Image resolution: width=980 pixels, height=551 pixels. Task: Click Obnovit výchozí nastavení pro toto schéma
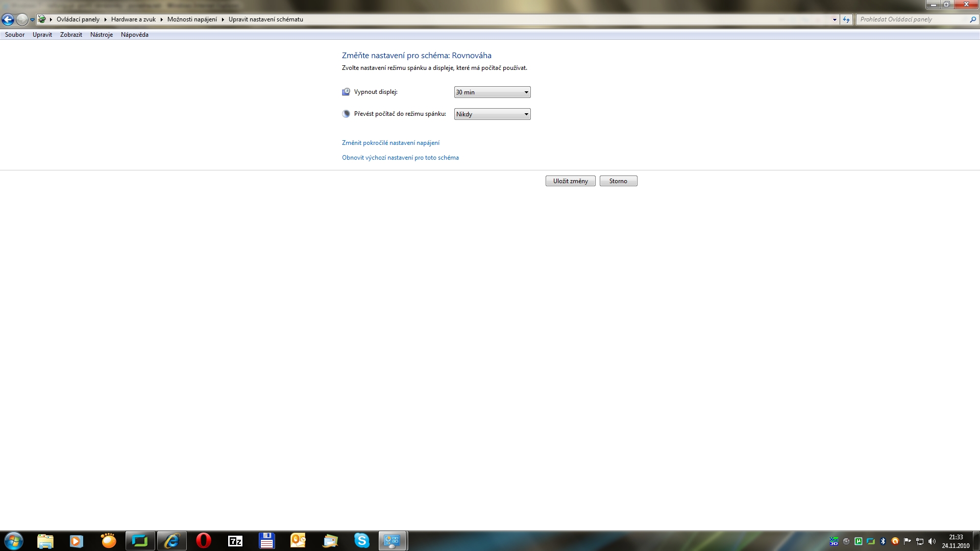click(400, 158)
